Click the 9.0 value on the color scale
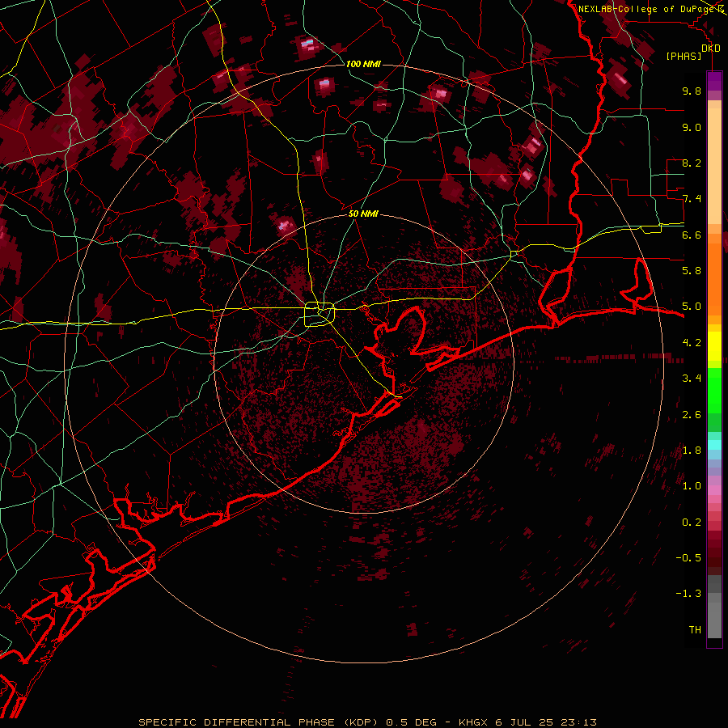 point(692,127)
